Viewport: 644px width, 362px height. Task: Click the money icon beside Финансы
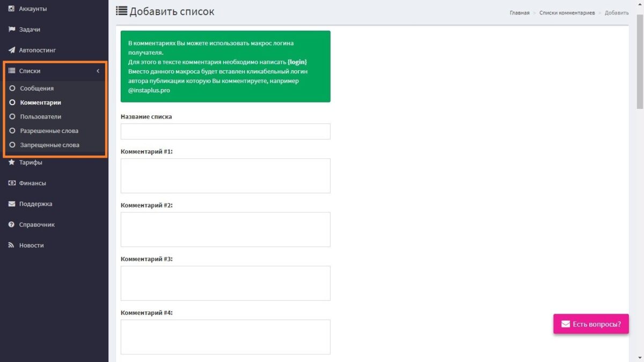tap(11, 183)
